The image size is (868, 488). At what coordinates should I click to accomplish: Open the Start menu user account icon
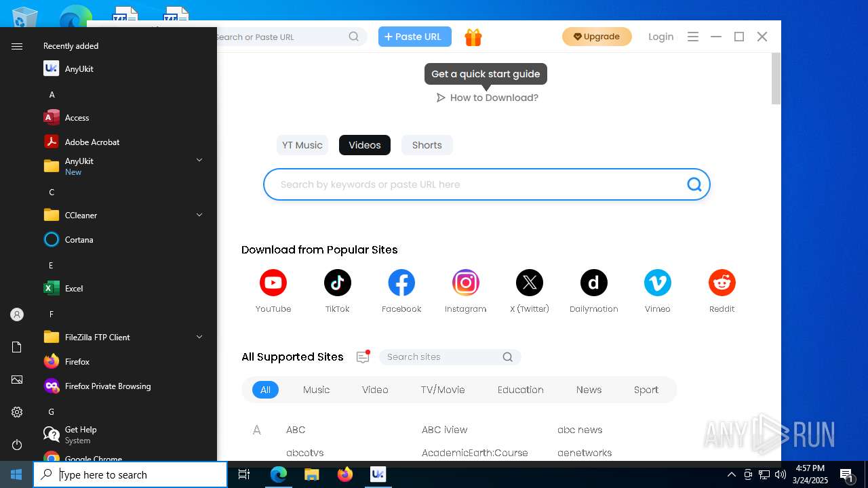(x=17, y=314)
